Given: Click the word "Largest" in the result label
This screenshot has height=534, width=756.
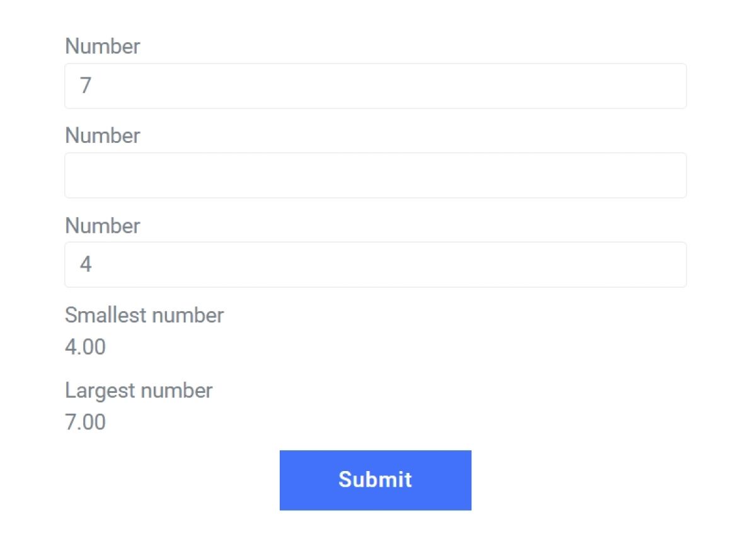Looking at the screenshot, I should pos(100,390).
